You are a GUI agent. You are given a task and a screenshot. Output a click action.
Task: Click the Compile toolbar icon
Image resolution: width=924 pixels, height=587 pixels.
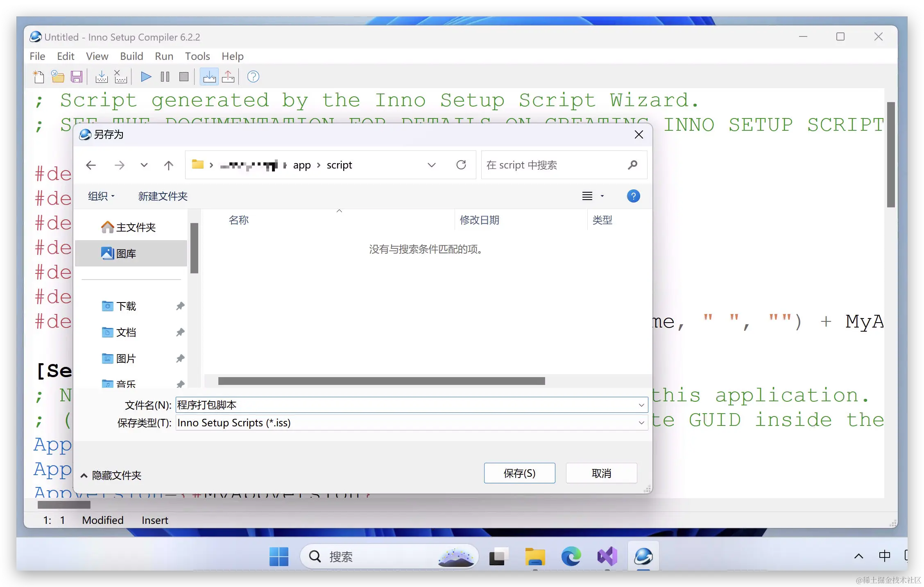102,77
